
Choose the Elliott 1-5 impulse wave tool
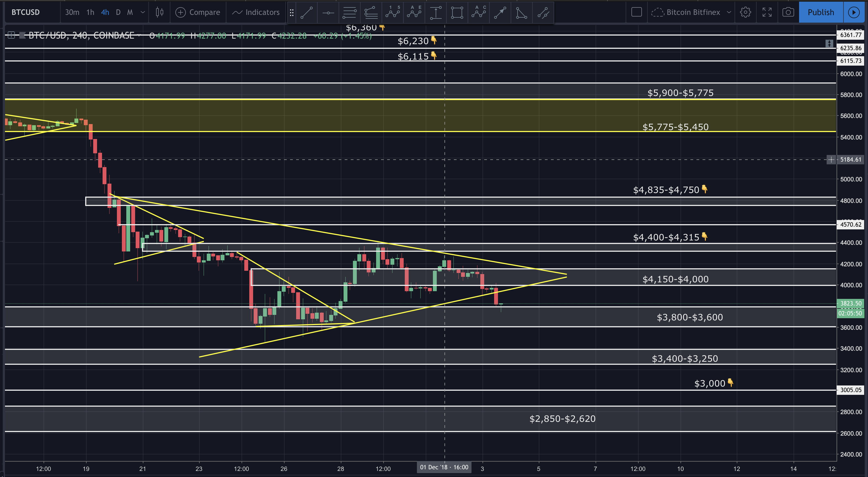click(x=393, y=12)
